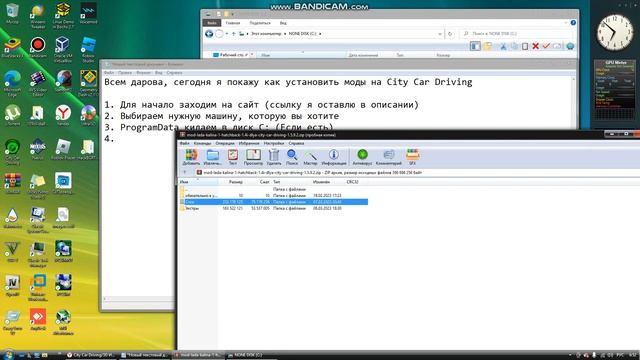Select the '..' parent folder row in WinRAR
640x360 pixels.
coord(273,189)
